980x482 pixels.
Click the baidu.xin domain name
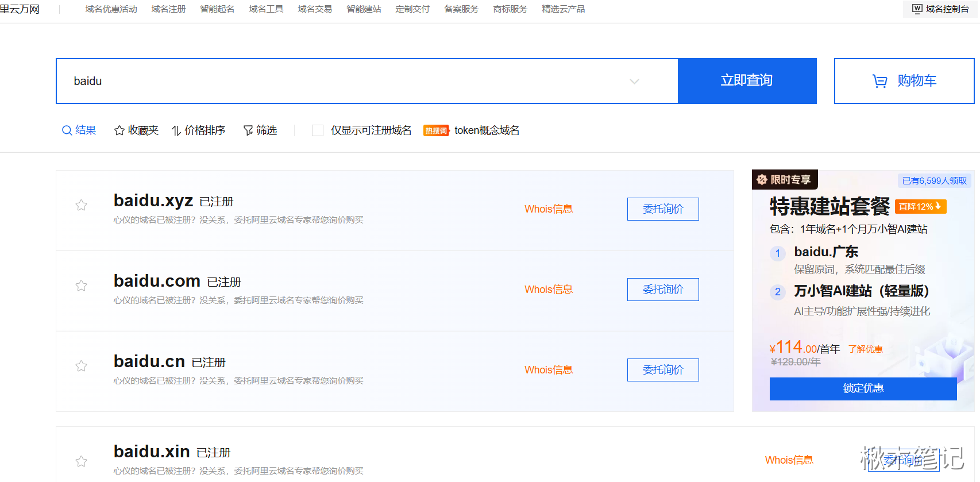(x=152, y=452)
